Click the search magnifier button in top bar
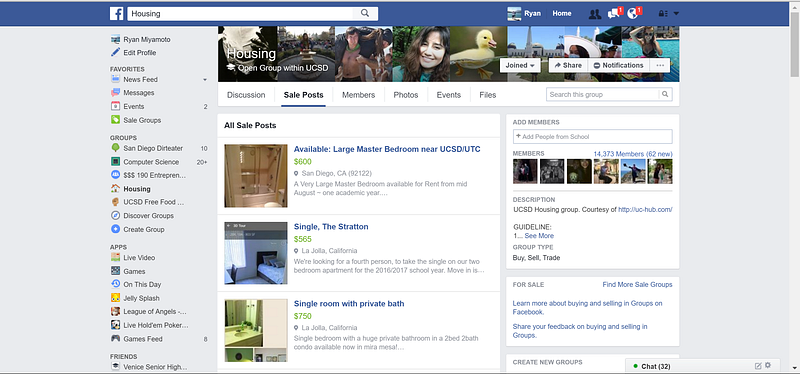The width and height of the screenshot is (800, 374). [x=365, y=13]
